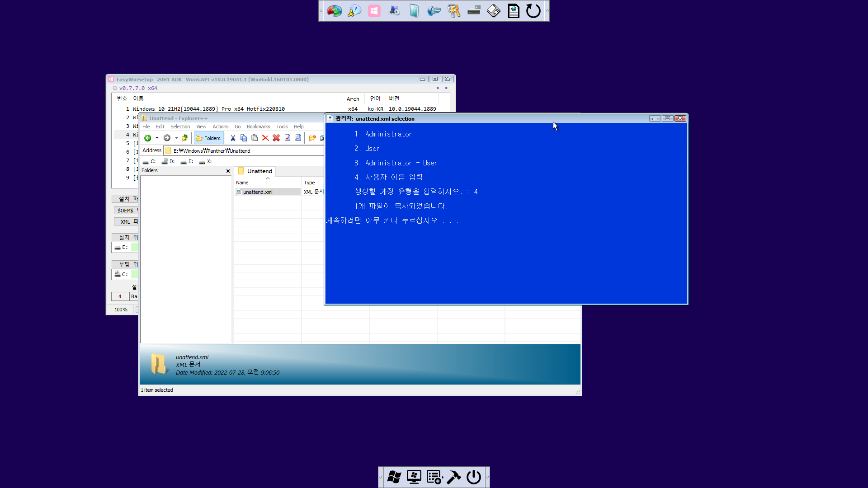Sort by the Type column header
Viewport: 868px width, 488px height.
click(313, 183)
